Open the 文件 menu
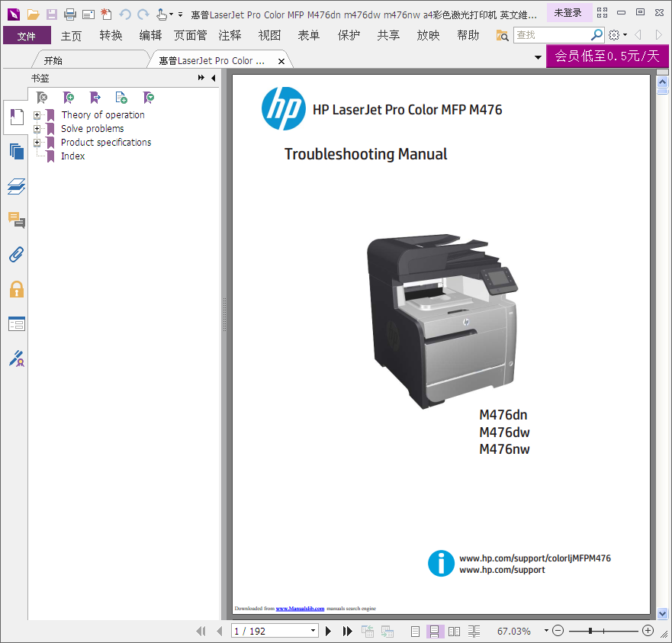This screenshot has width=672, height=643. [27, 35]
